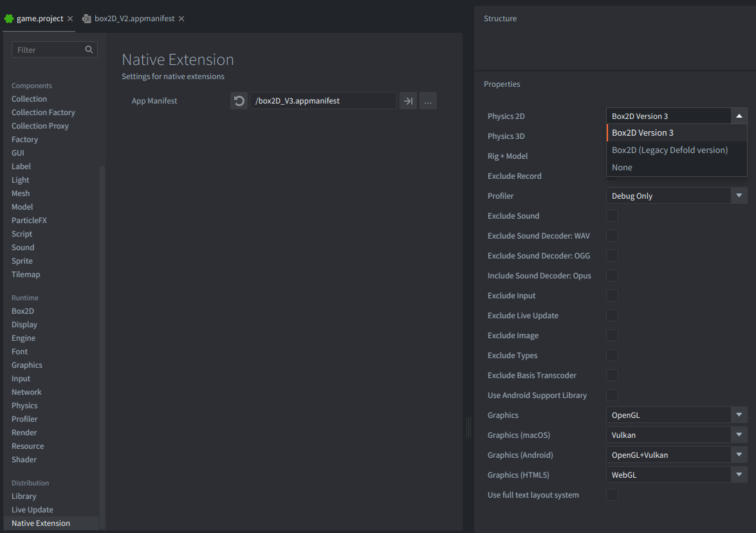Viewport: 756px width, 533px height.
Task: Enable Include Sound Decoder: Opus
Action: 612,275
